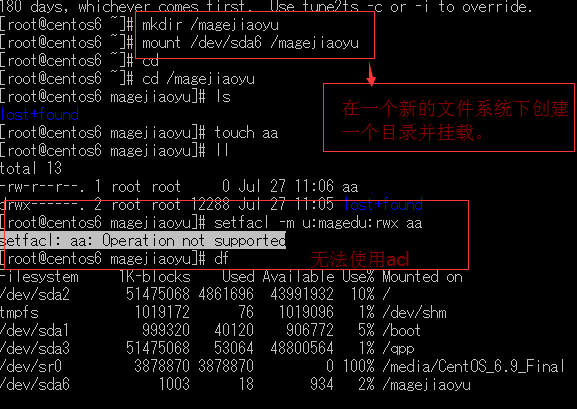Click the 'Filesystem' column header in df
The image size is (577, 409).
tap(39, 277)
